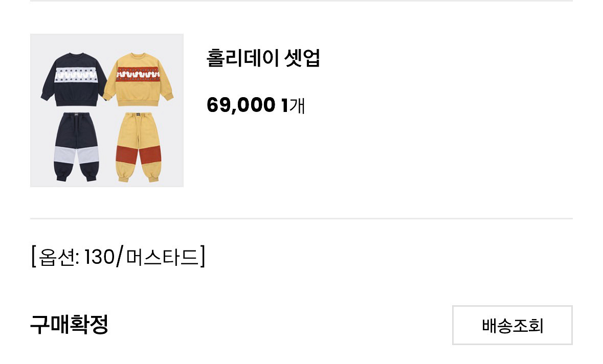The height and width of the screenshot is (364, 603).
Task: Click the word 셋업 in product title
Action: tap(302, 58)
